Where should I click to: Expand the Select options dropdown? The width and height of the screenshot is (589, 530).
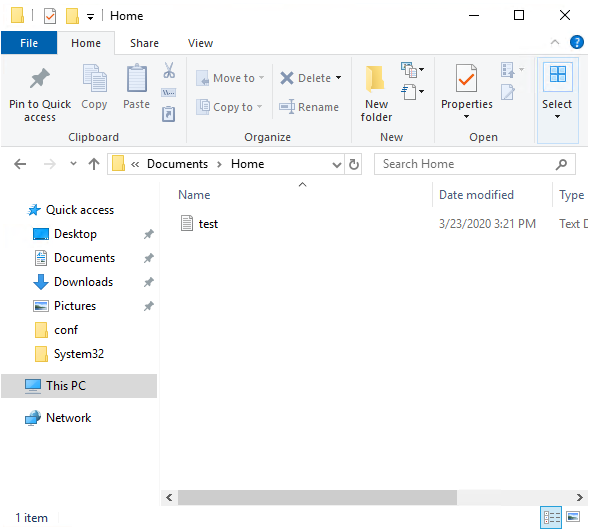[557, 101]
